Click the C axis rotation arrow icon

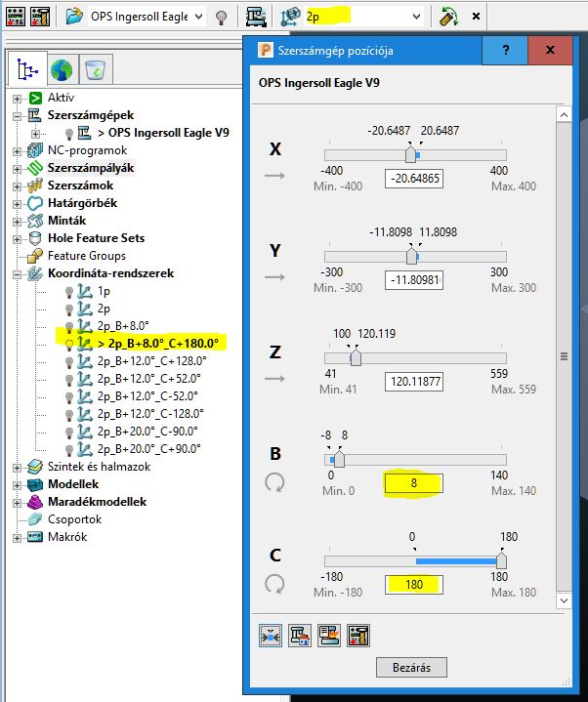[x=274, y=584]
